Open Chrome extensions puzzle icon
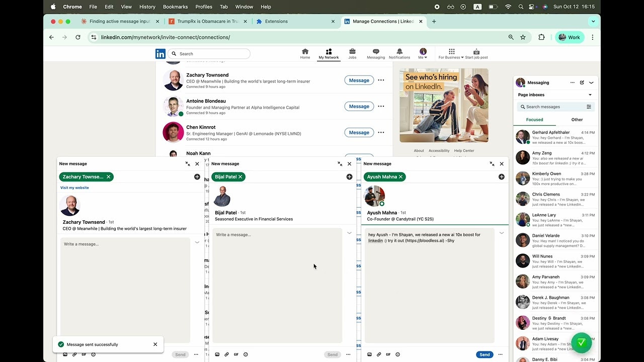The image size is (644, 362). pyautogui.click(x=542, y=37)
